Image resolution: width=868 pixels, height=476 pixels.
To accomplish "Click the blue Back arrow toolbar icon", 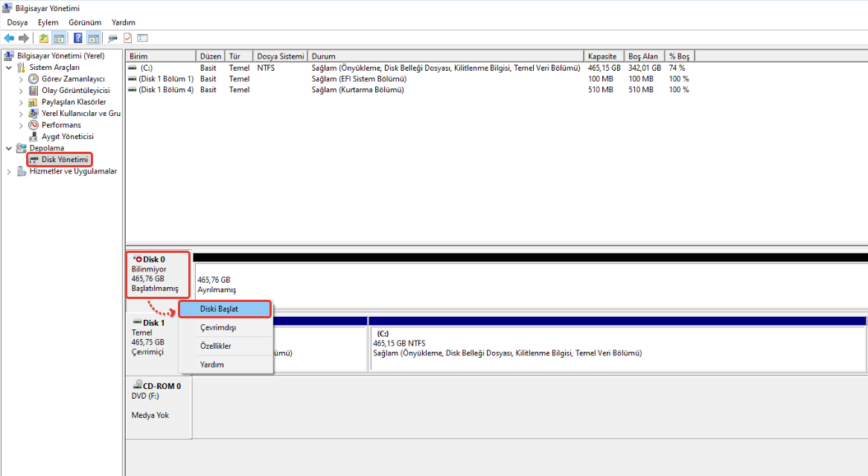I will (9, 38).
